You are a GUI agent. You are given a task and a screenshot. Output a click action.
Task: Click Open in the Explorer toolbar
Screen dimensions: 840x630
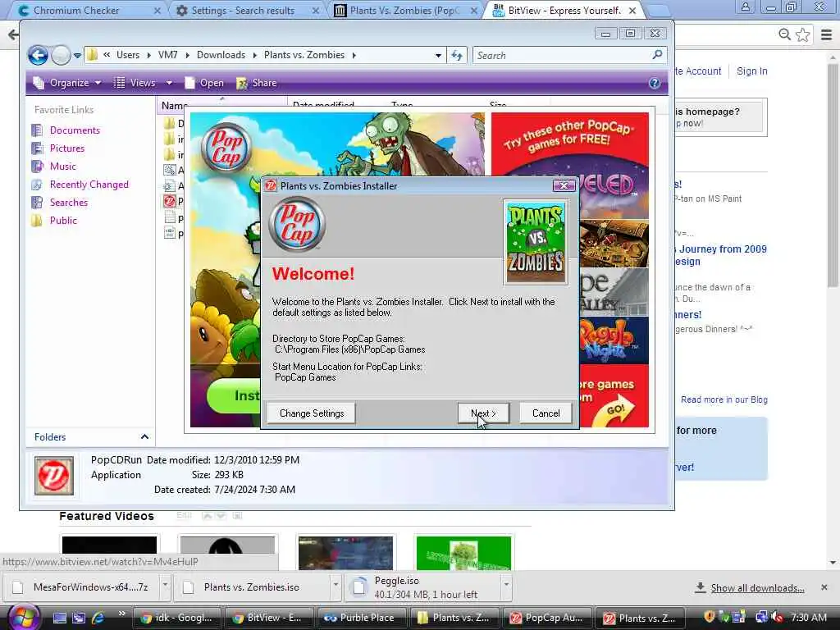click(204, 83)
